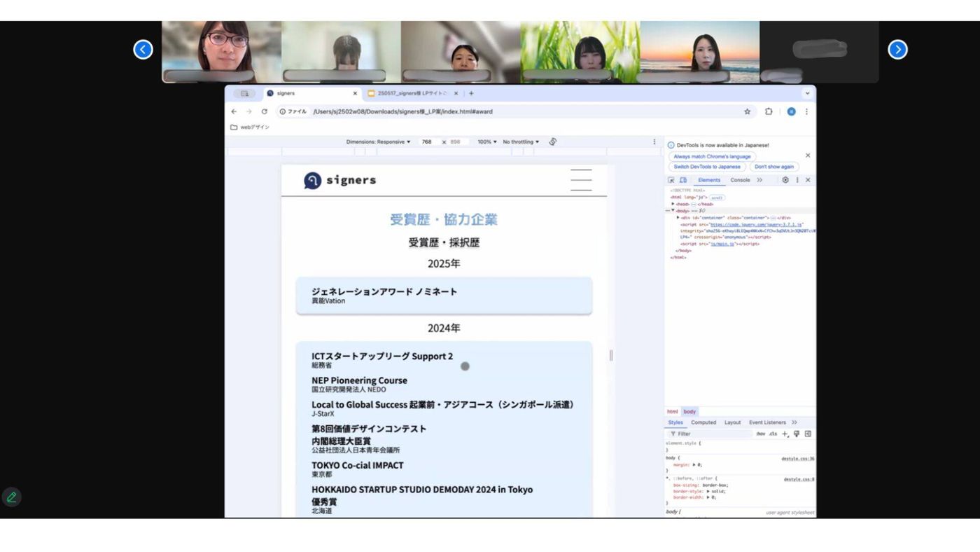Expand the head element node
Viewport: 980px width, 552px height.
pyautogui.click(x=673, y=204)
